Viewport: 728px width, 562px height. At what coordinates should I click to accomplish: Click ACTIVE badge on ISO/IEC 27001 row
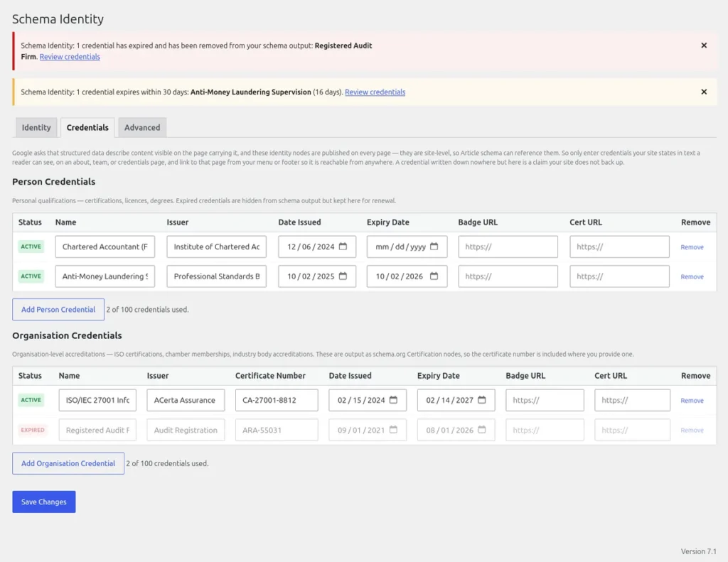click(31, 400)
